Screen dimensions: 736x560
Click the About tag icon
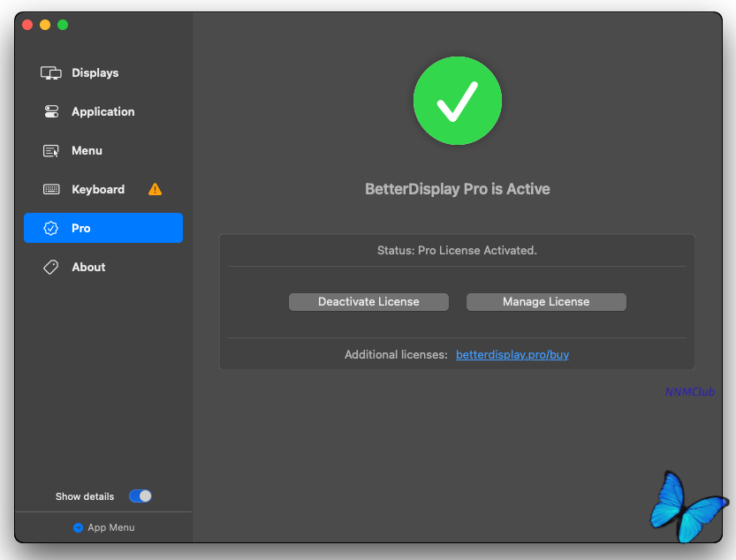[51, 267]
